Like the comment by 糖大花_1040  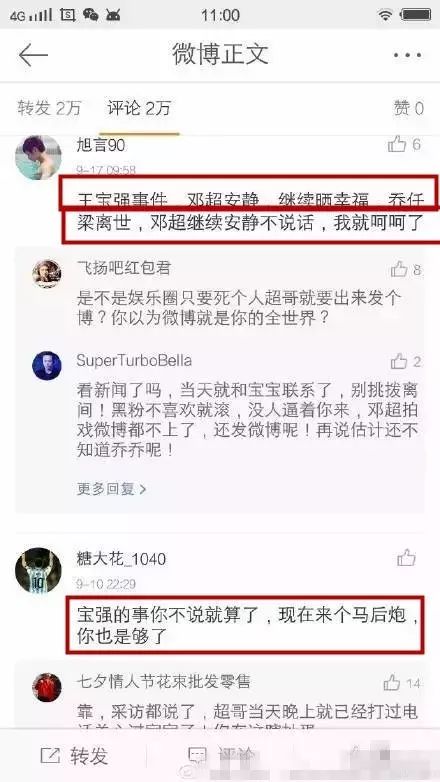407,558
